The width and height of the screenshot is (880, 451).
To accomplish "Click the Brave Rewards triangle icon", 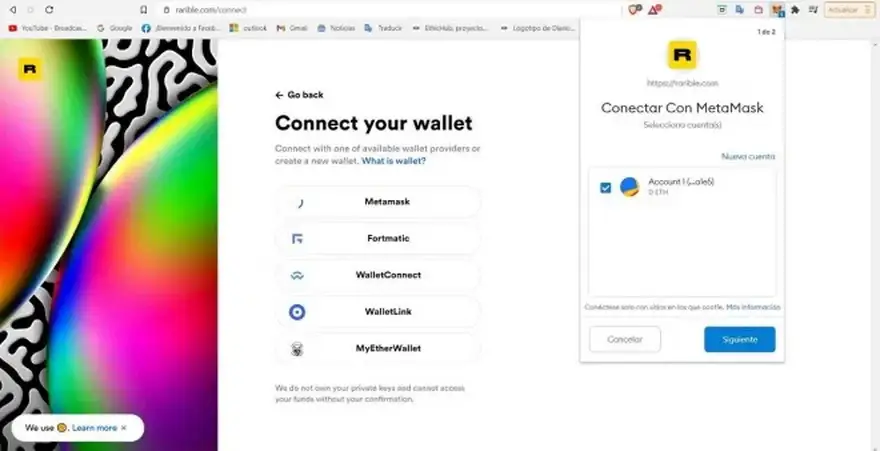I will click(x=654, y=10).
